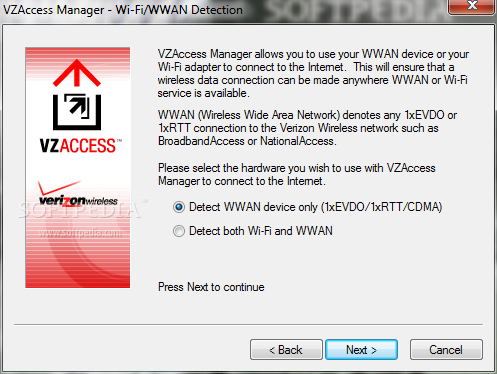This screenshot has width=497, height=374.
Task: Click the black box arrow logo icon
Action: click(77, 112)
